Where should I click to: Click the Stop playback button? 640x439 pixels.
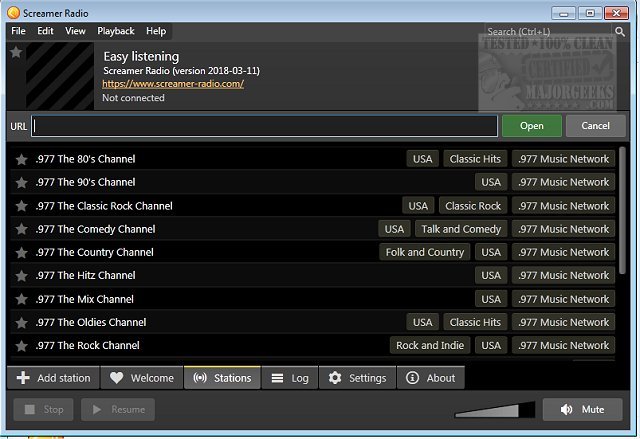[x=44, y=409]
